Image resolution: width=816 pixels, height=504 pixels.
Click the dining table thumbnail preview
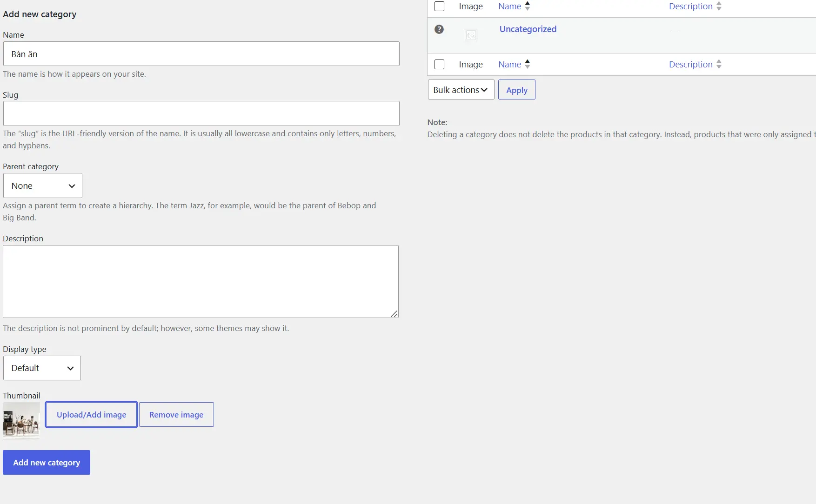(21, 420)
